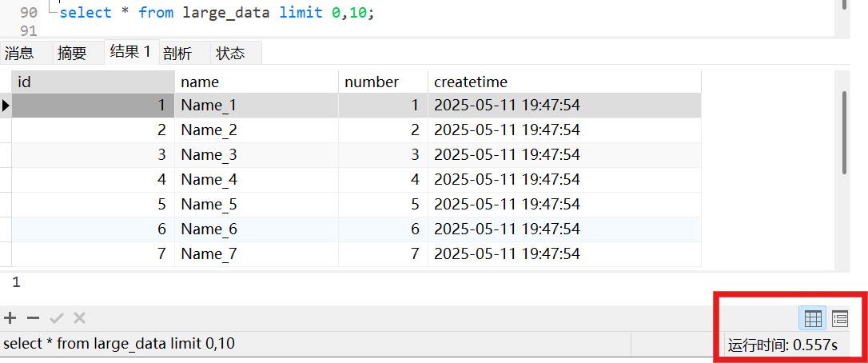This screenshot has height=363, width=868.
Task: Open the 状态 tab
Action: coord(231,54)
